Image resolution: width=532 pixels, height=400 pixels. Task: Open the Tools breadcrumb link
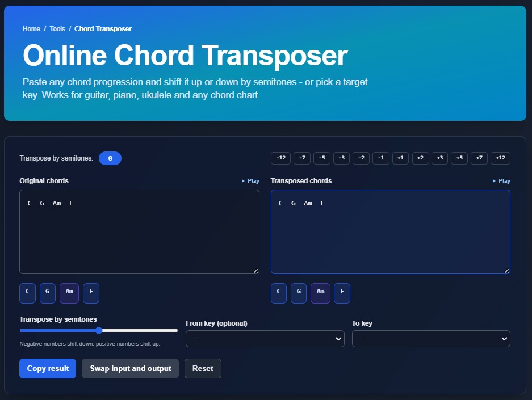[x=57, y=28]
